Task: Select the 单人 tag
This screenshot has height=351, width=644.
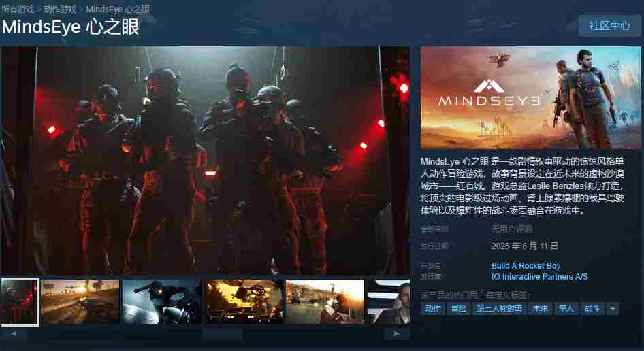Action: pyautogui.click(x=566, y=309)
